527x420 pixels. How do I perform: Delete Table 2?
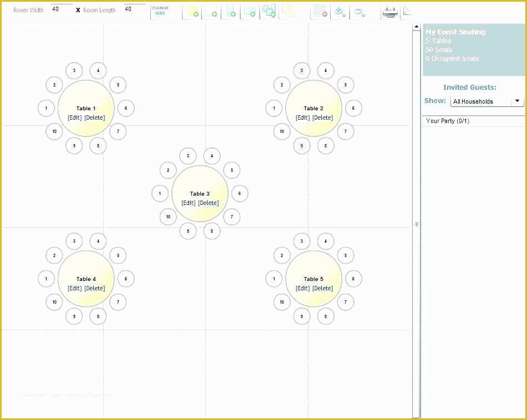tap(323, 117)
